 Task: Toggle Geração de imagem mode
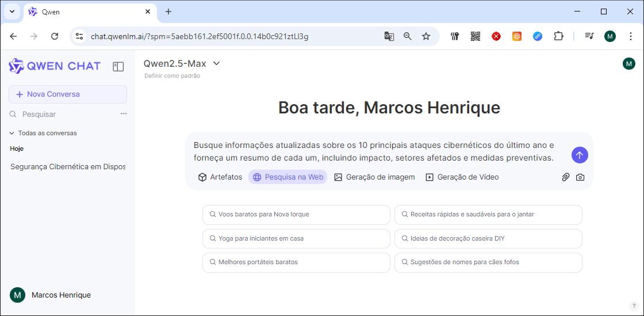(x=374, y=177)
